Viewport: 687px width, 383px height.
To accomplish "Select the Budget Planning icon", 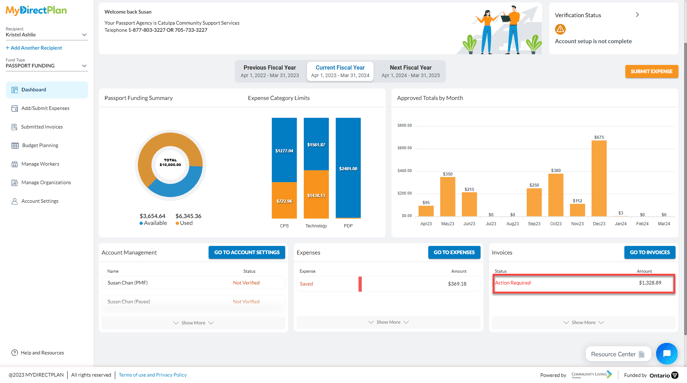I will point(15,145).
